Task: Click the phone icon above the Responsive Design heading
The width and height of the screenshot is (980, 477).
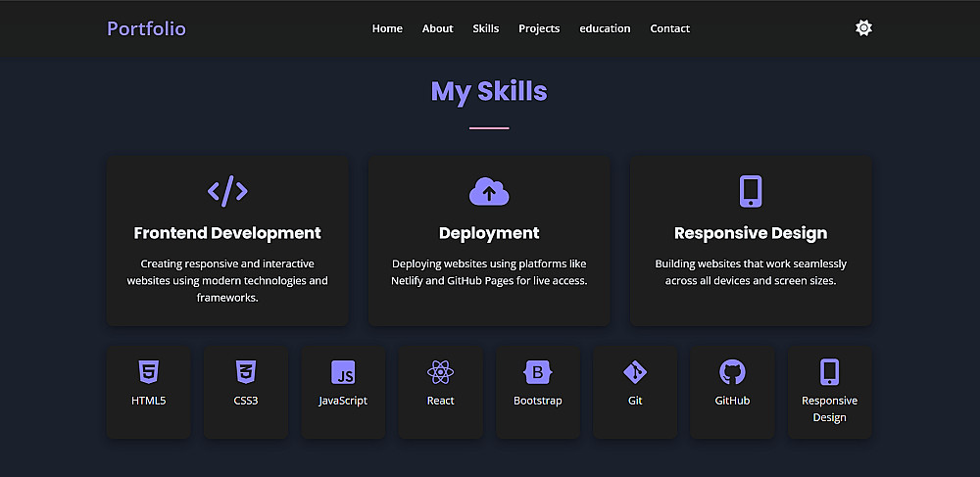Action: tap(751, 191)
